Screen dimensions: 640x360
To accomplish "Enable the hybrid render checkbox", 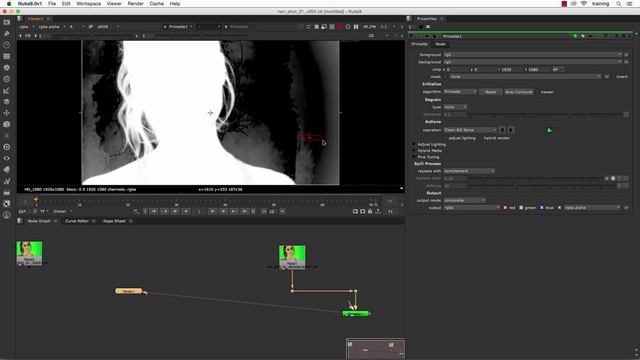I will pos(480,138).
